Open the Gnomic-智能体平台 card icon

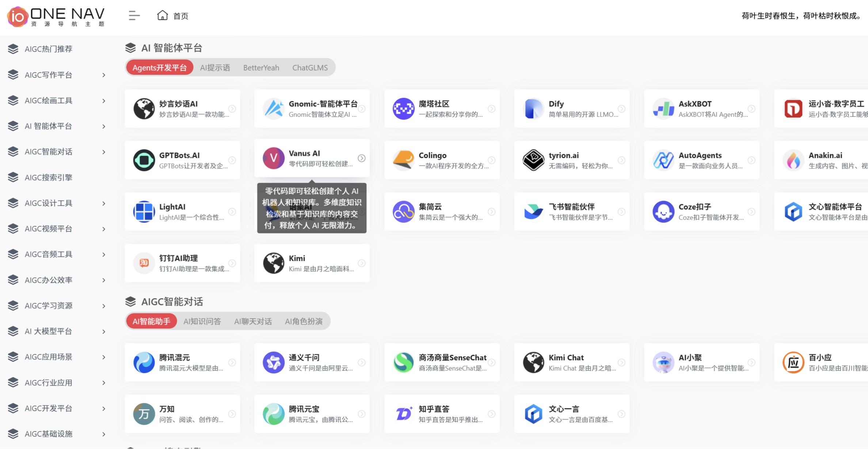(x=274, y=109)
